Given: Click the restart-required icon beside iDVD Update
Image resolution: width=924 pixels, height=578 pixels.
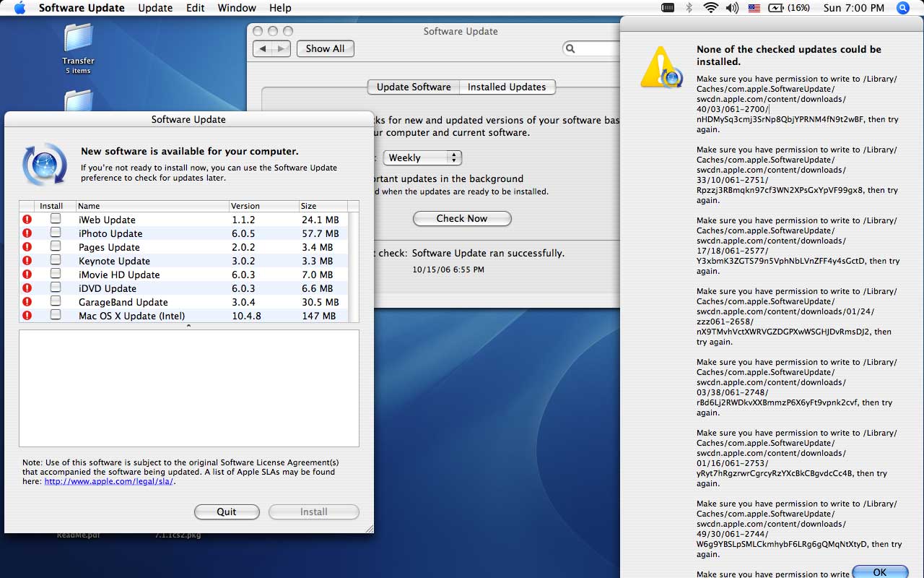Looking at the screenshot, I should click(x=27, y=288).
